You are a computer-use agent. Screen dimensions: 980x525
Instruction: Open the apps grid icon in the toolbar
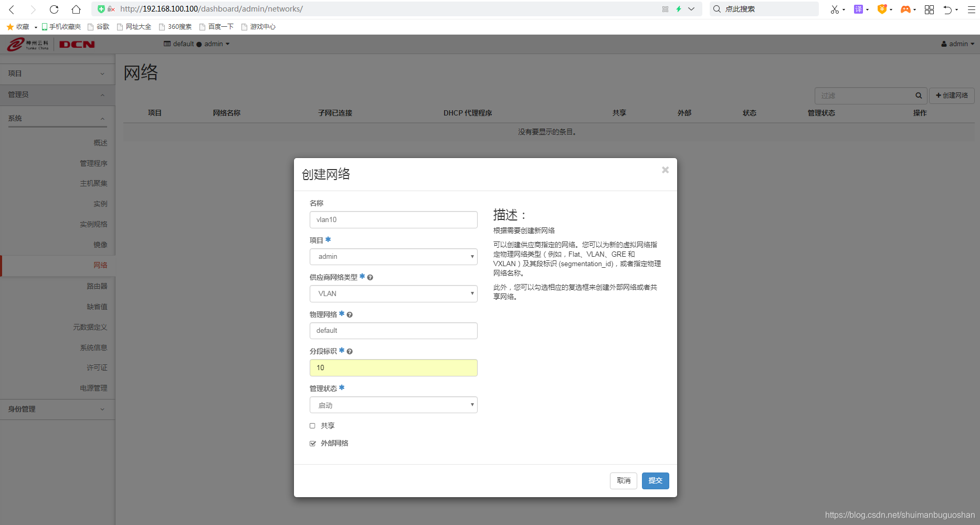[929, 9]
